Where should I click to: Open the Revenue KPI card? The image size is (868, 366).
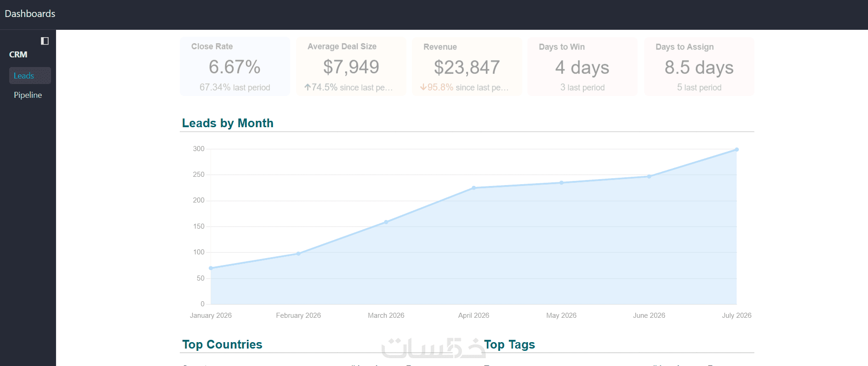pos(467,67)
